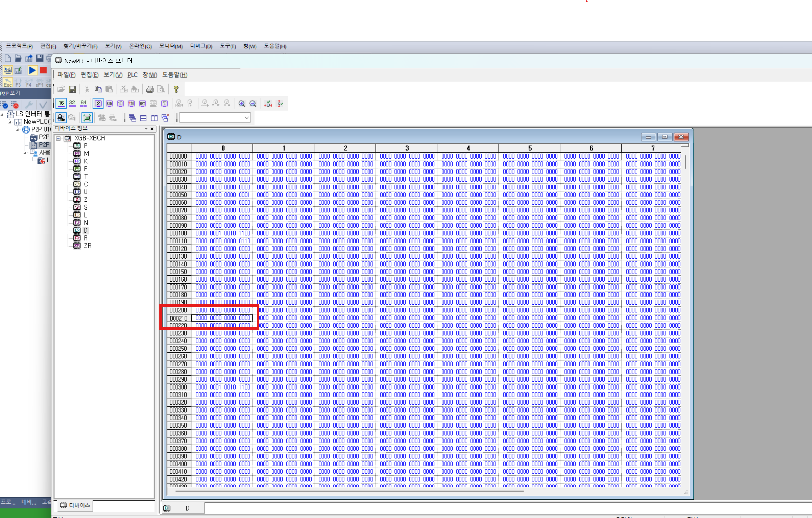
Task: Open the 디바이스 정보 panel dropdown arrow
Action: [x=146, y=128]
